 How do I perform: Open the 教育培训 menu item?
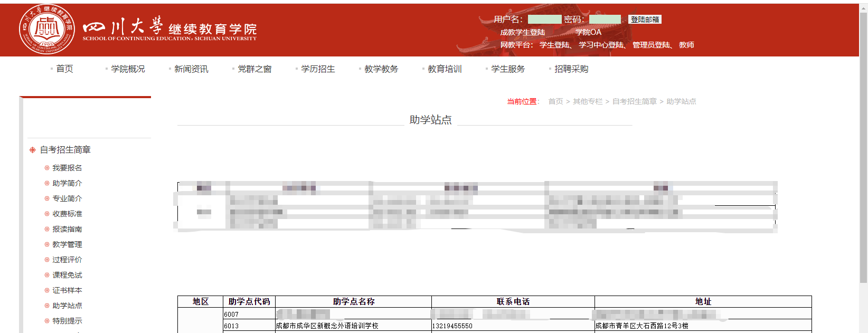(445, 69)
